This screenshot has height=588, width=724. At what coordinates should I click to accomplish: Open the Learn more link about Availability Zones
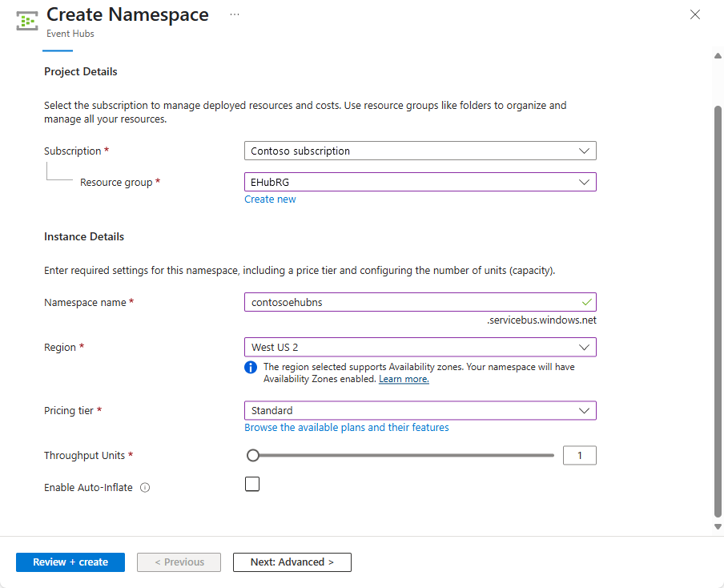click(404, 379)
